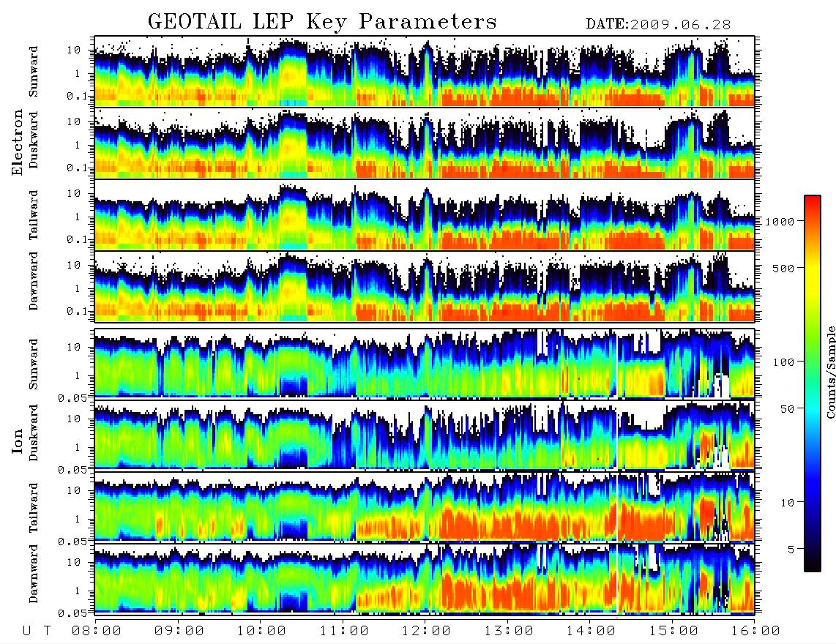Screen dimensions: 836x644
Task: Click the 16:00 time tick label
Action: pos(755,631)
